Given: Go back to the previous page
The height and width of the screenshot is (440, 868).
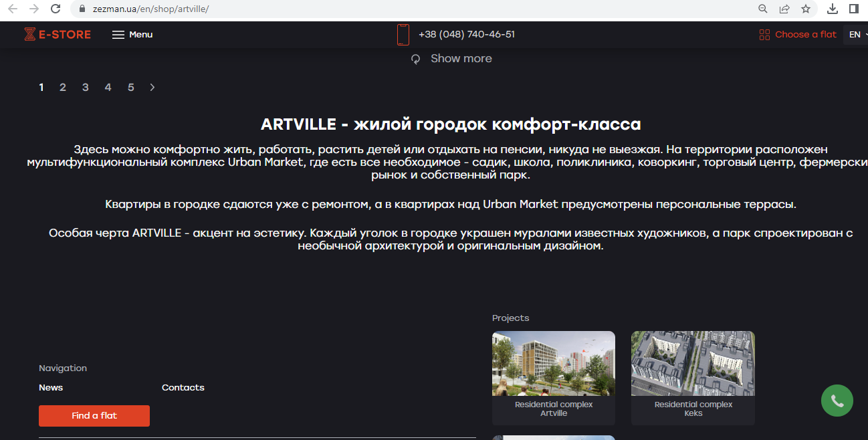Looking at the screenshot, I should (13, 9).
